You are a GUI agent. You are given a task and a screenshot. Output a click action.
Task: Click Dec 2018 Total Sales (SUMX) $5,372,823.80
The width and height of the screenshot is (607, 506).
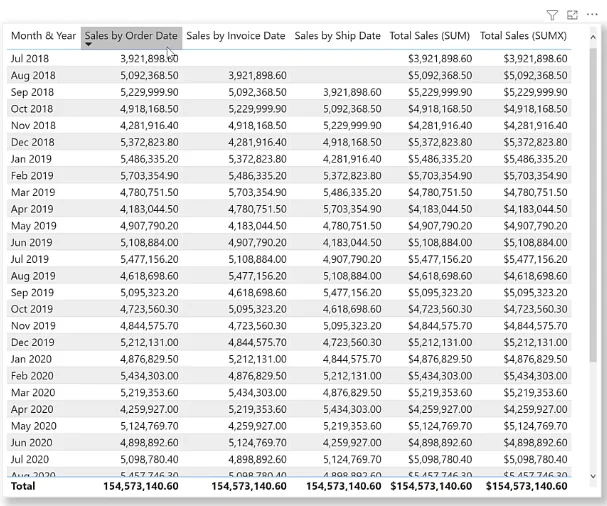click(x=535, y=142)
